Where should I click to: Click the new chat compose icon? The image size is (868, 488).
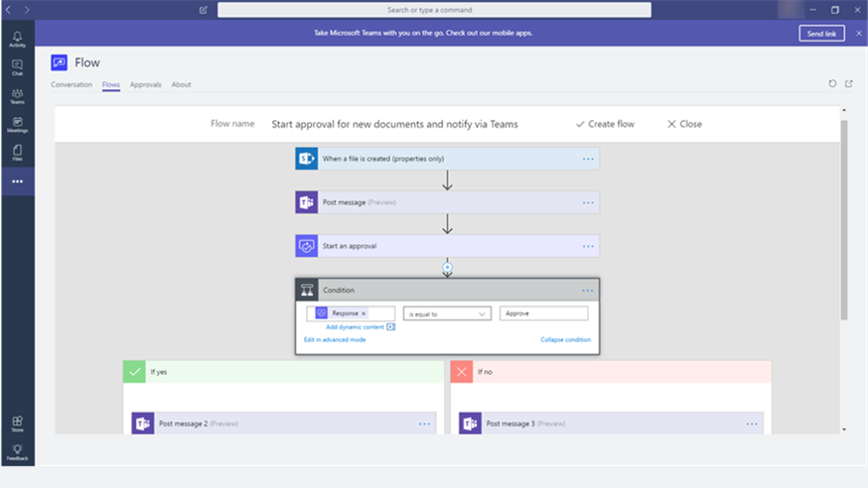coord(203,10)
